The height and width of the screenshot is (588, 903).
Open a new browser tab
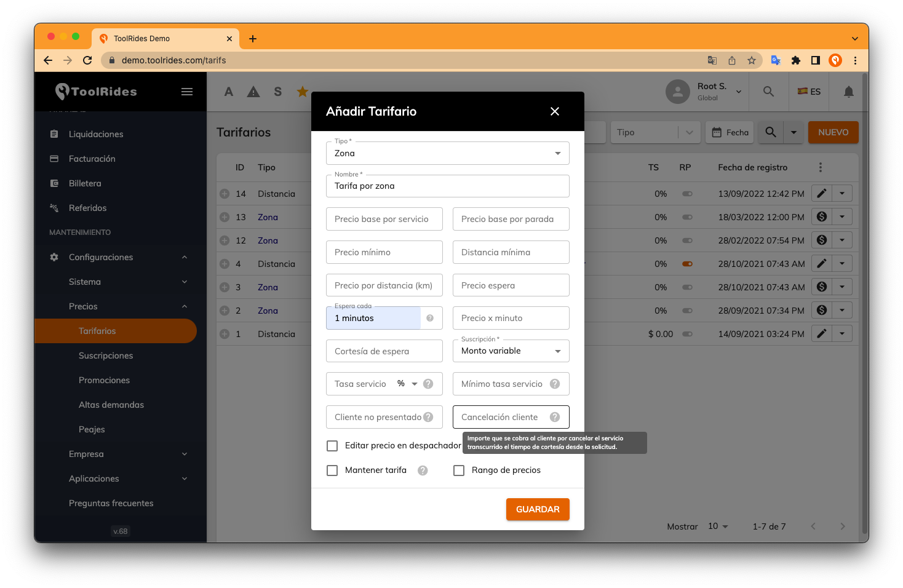click(x=253, y=39)
